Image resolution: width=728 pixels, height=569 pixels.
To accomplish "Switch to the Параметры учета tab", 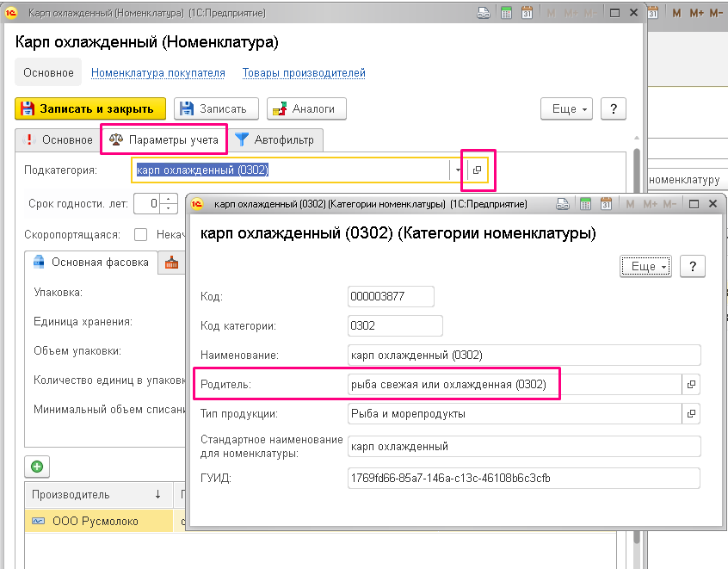I will point(163,139).
